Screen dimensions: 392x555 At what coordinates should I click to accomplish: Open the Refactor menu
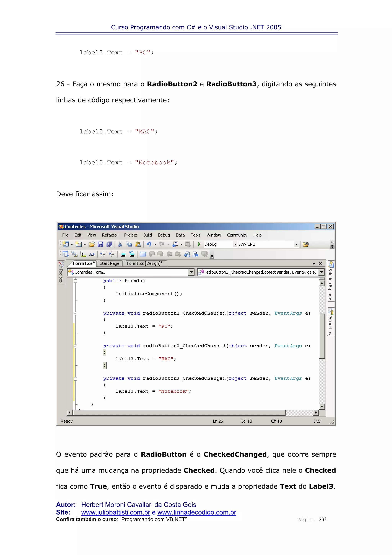coord(110,235)
